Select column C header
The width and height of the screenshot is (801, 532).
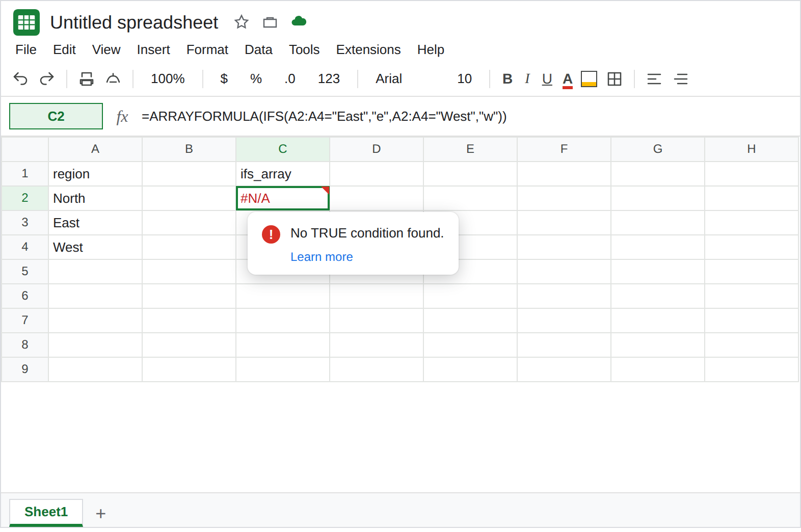(x=283, y=149)
